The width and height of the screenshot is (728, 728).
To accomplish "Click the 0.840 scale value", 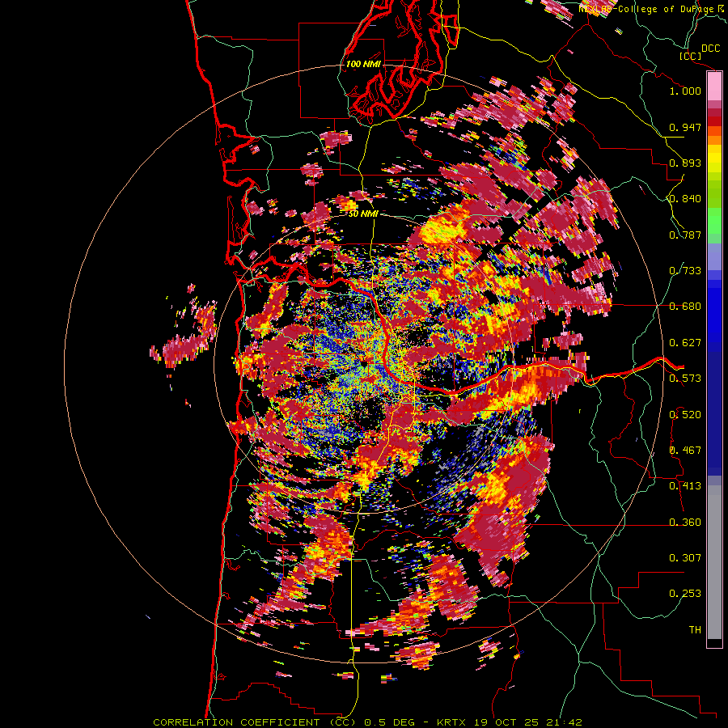I will pos(685,199).
